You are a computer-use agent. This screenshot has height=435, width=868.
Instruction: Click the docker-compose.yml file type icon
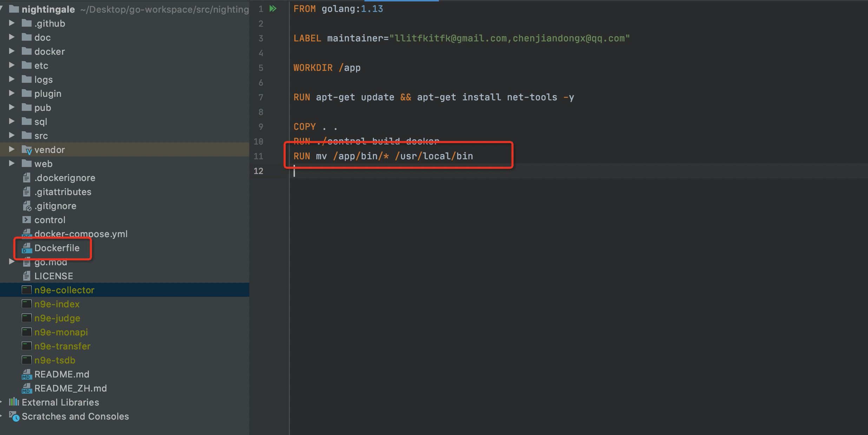coord(26,234)
